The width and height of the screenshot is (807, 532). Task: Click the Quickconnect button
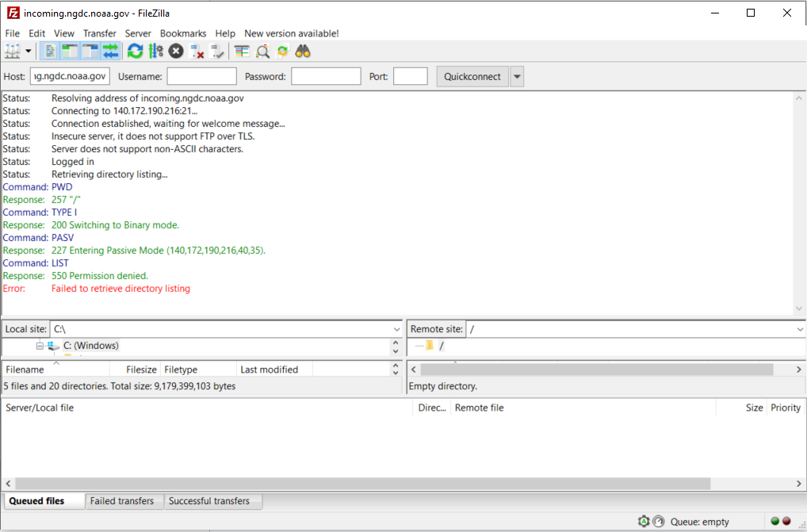472,76
